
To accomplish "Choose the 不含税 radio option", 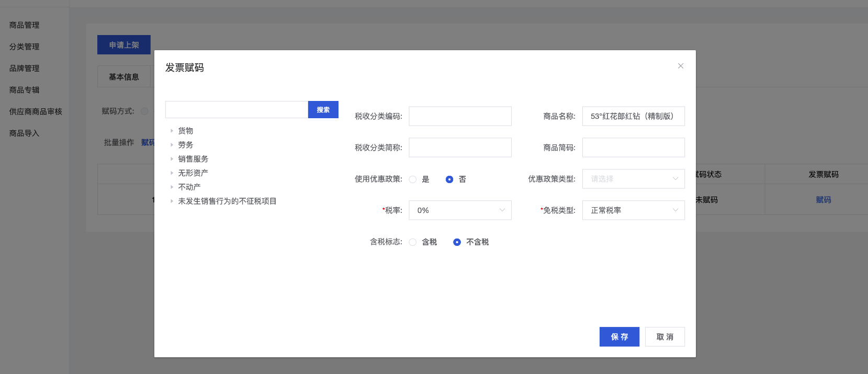I will coord(457,242).
